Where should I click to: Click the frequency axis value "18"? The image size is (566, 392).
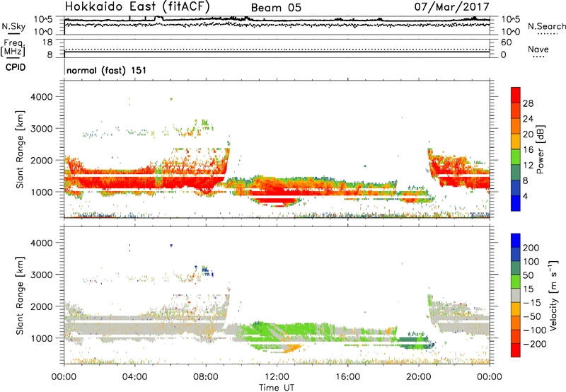47,42
